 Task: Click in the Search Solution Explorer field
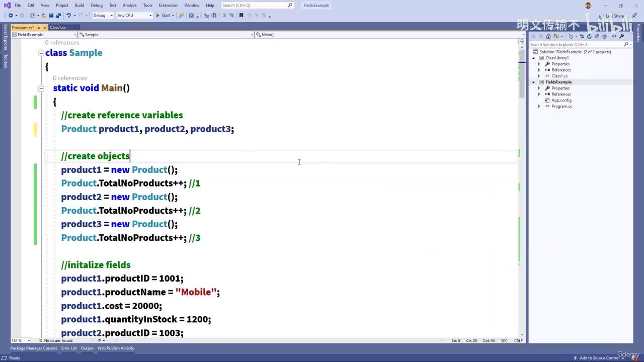coord(577,45)
